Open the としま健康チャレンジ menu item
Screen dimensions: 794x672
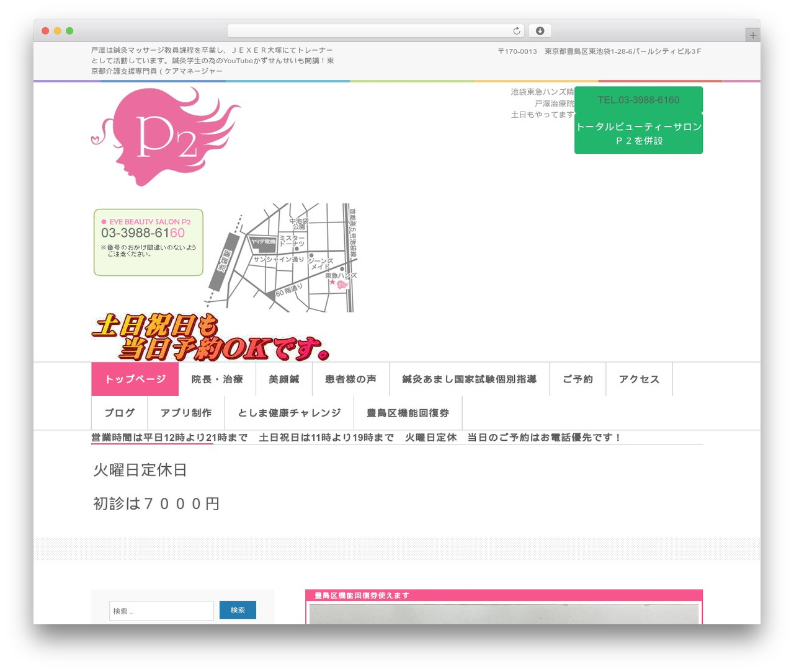coord(290,413)
